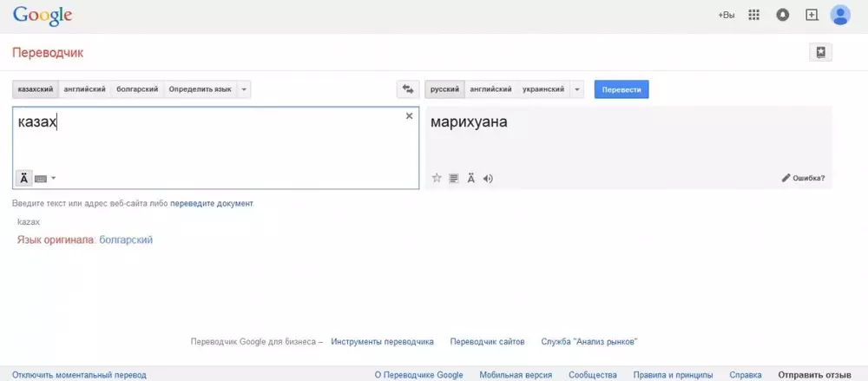
Task: Toggle transliteration Ä icon under translation
Action: [x=470, y=179]
